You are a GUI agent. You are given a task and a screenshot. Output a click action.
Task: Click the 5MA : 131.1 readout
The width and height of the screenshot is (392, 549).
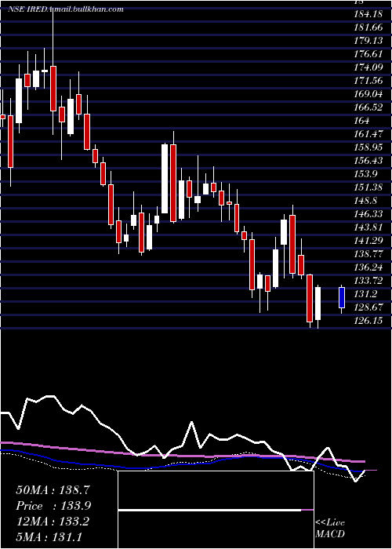pyautogui.click(x=49, y=536)
